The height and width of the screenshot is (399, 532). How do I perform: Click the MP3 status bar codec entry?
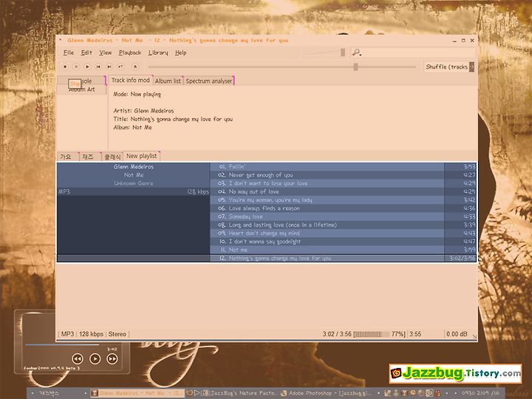(x=67, y=334)
